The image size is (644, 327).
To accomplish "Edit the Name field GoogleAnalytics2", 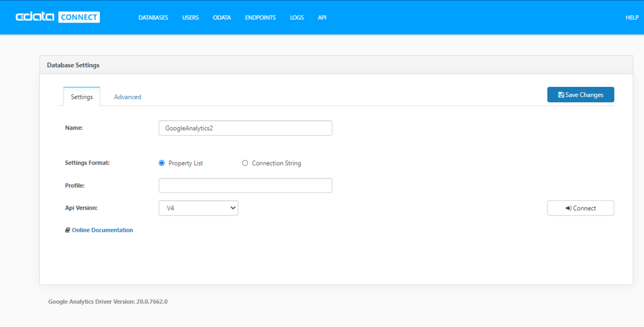I will [245, 128].
